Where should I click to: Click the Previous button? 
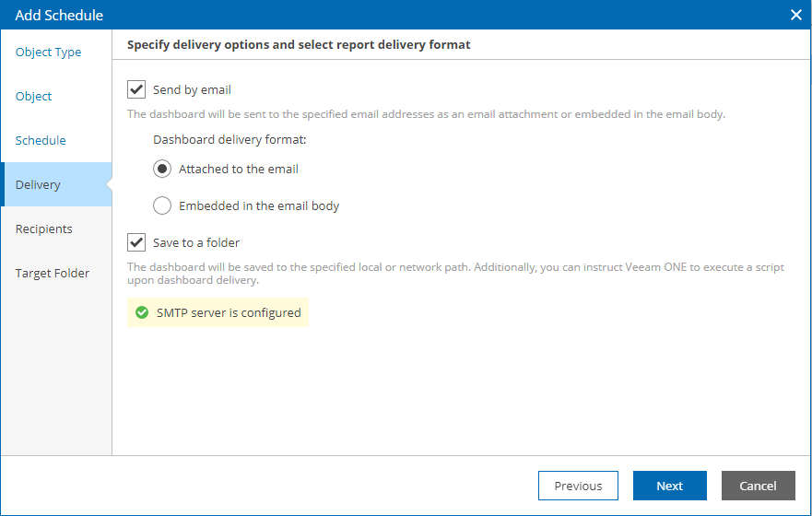578,486
